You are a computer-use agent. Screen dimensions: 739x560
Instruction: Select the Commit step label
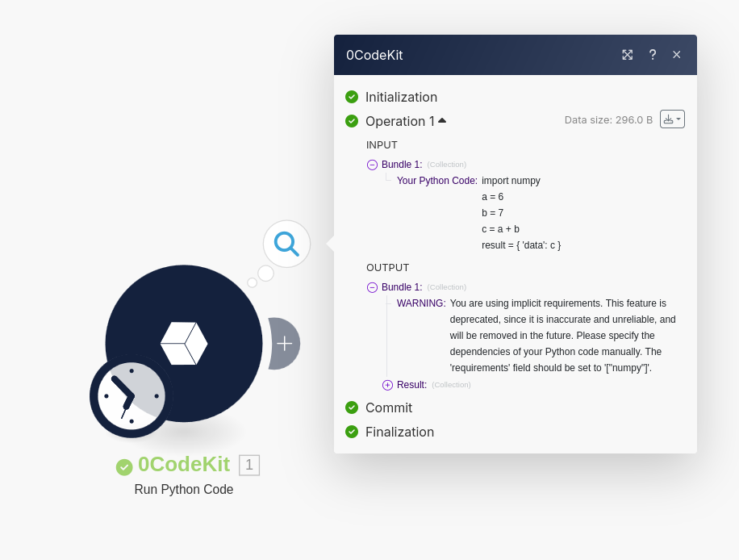389,407
